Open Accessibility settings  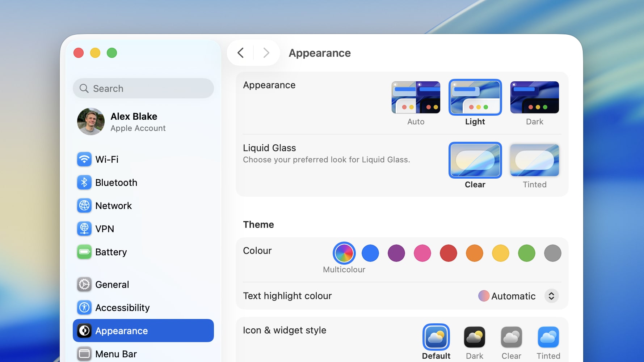122,307
